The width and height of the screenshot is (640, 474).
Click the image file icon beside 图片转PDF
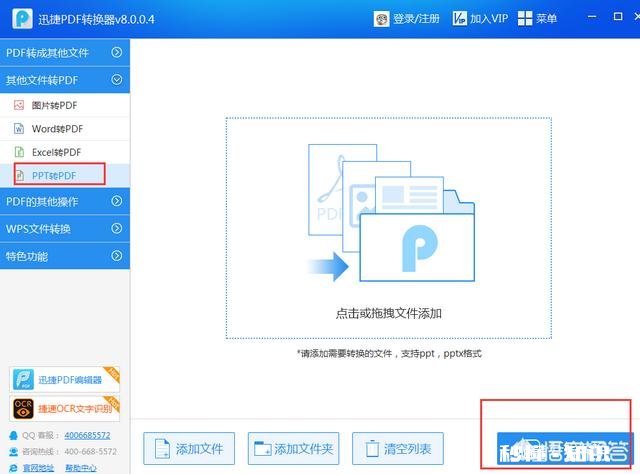click(19, 105)
